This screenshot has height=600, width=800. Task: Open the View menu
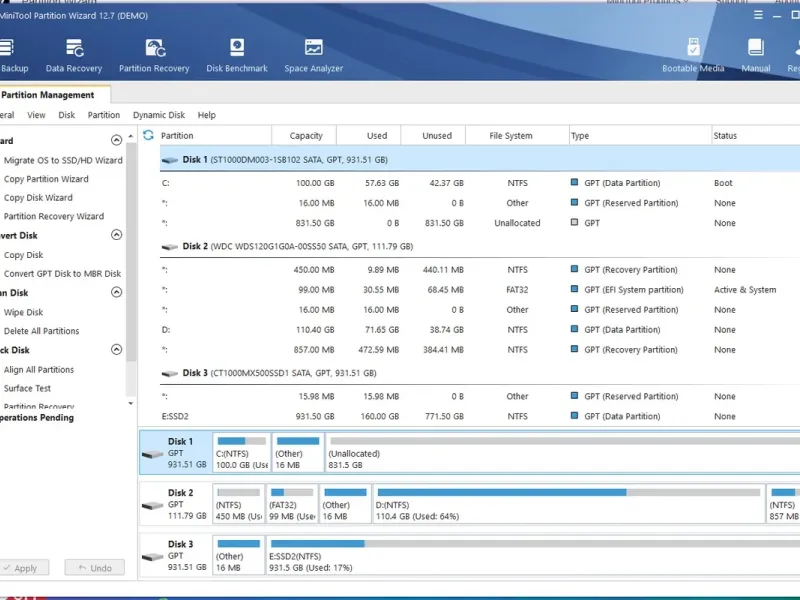[36, 115]
